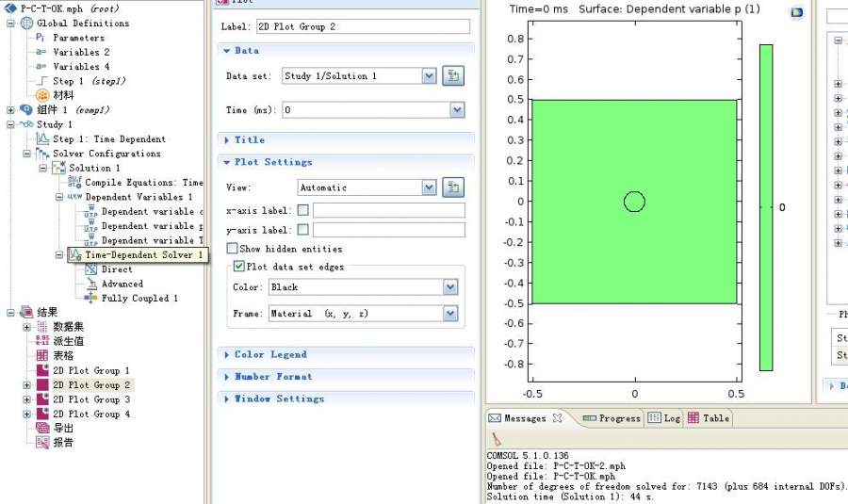Click the Step 1 (step1) function icon
The width and height of the screenshot is (848, 504).
coord(41,81)
